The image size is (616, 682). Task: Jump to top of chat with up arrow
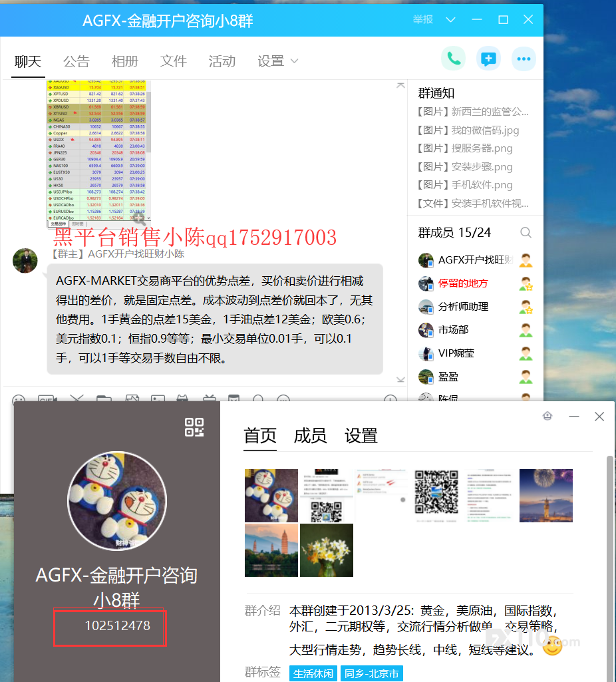400,85
